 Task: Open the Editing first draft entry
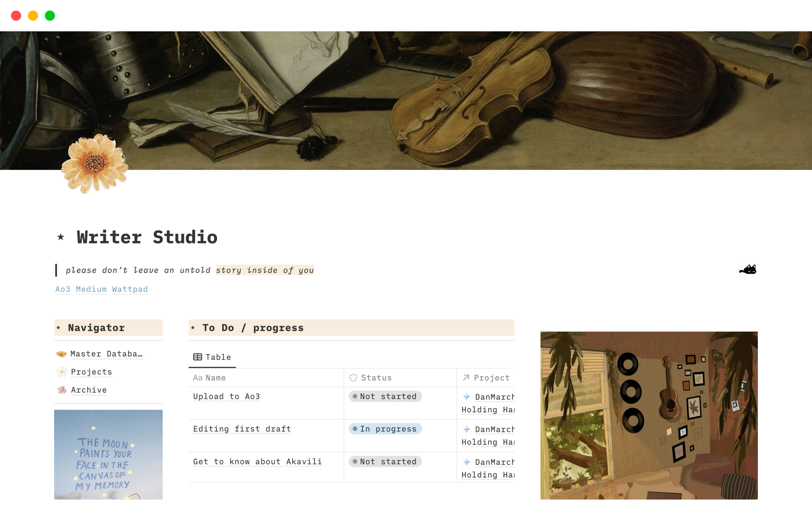[242, 429]
